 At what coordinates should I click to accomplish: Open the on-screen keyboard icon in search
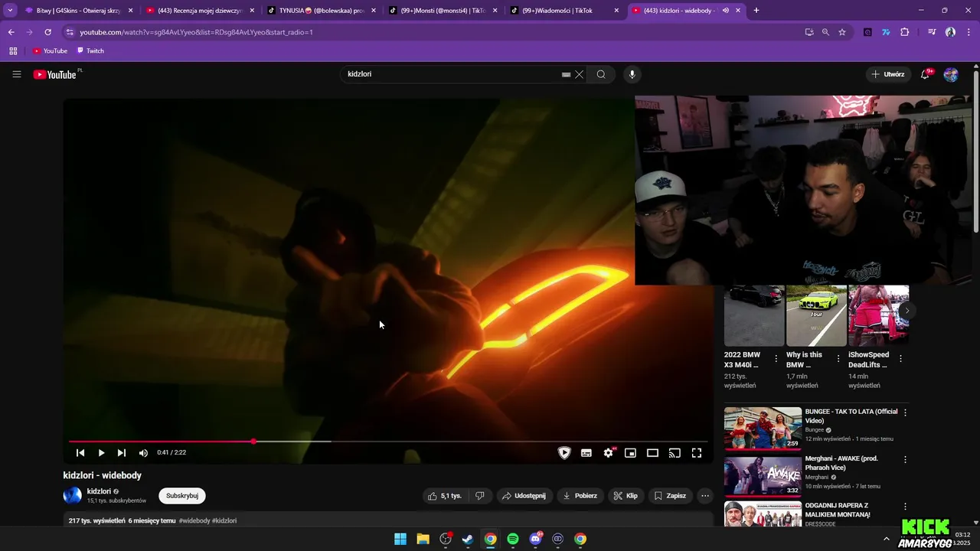coord(566,74)
